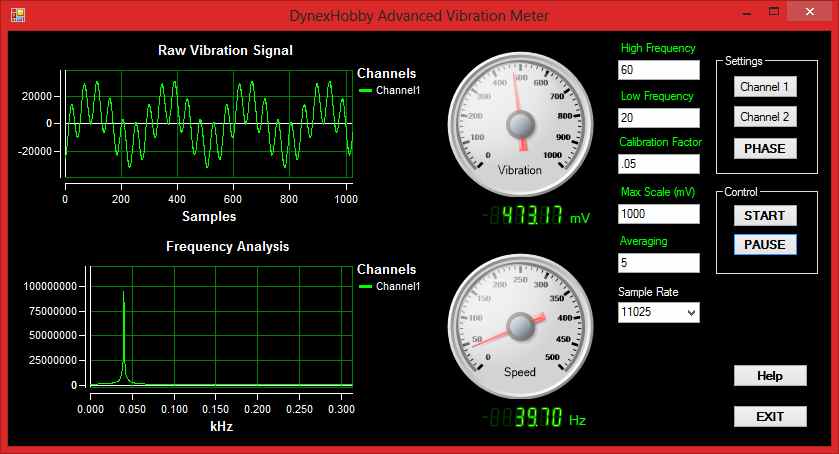
Task: Click the Speed gauge dial
Action: pyautogui.click(x=520, y=327)
